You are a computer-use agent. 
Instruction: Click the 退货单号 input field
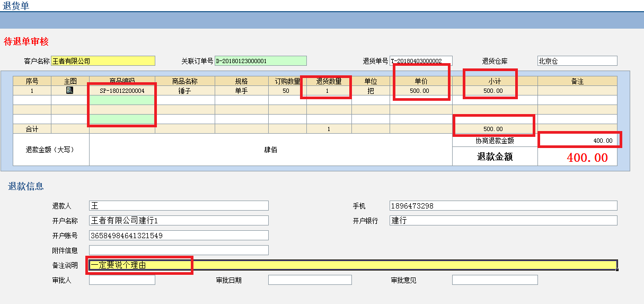tap(421, 61)
